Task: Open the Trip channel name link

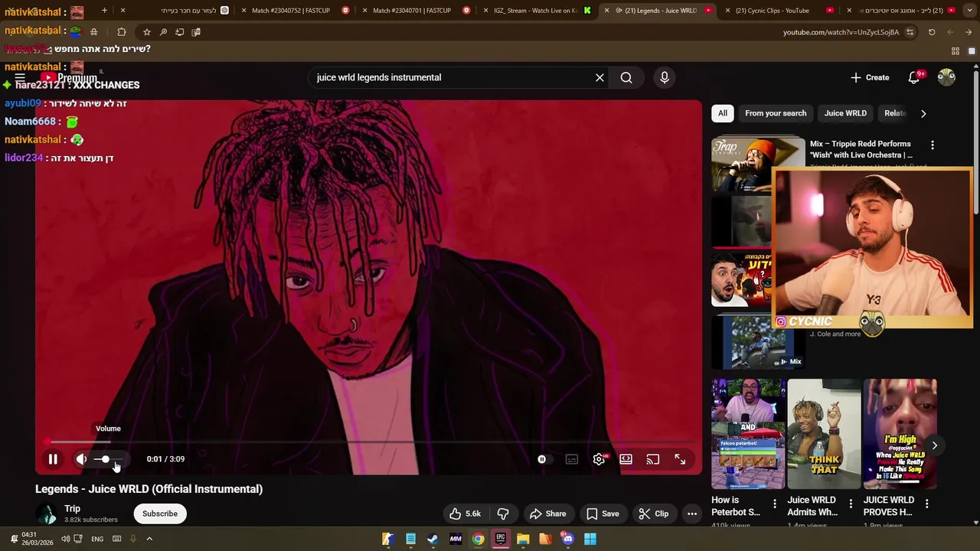Action: [72, 509]
